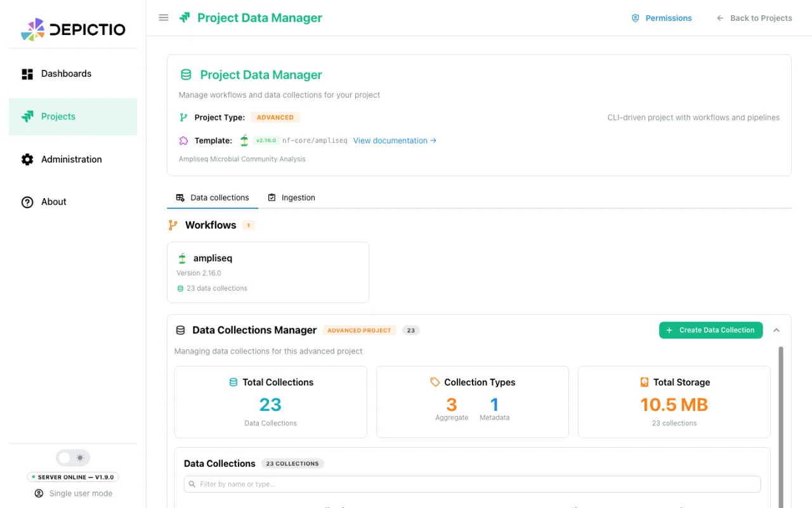Open the About sidebar item

[x=73, y=202]
